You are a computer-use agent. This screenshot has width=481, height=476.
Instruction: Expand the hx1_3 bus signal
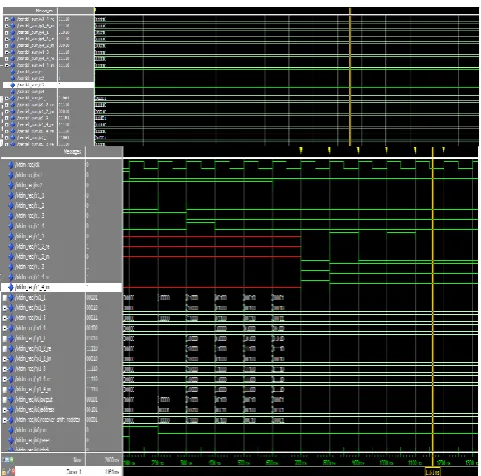pyautogui.click(x=5, y=318)
